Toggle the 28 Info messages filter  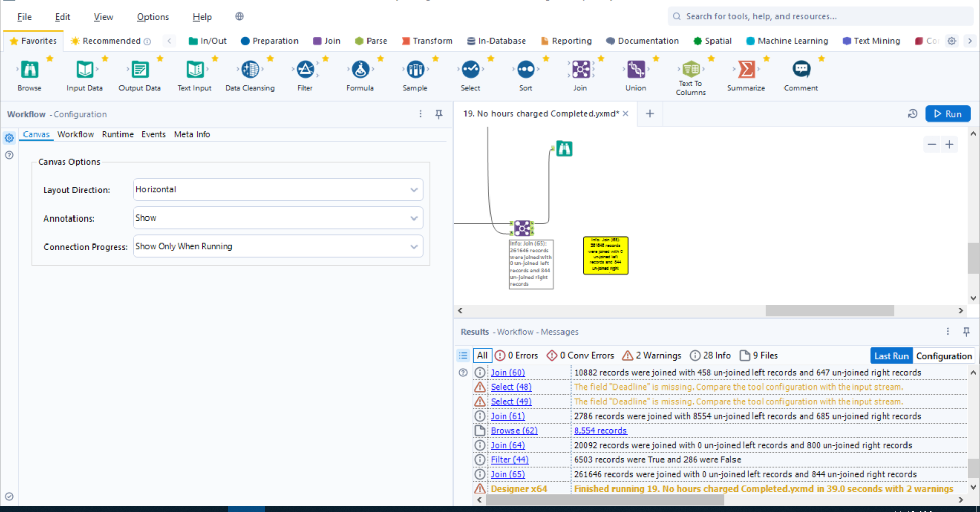click(x=710, y=355)
